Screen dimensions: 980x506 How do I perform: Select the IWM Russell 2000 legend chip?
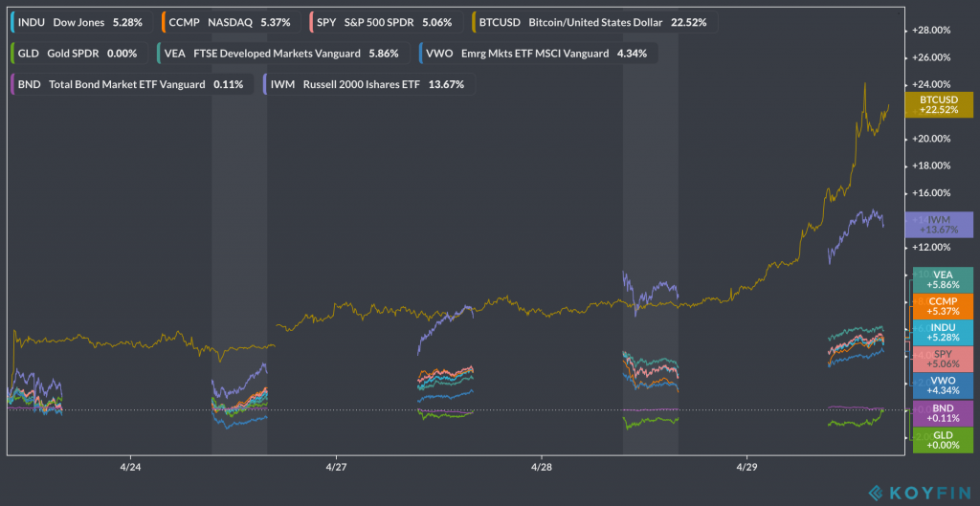pyautogui.click(x=370, y=85)
